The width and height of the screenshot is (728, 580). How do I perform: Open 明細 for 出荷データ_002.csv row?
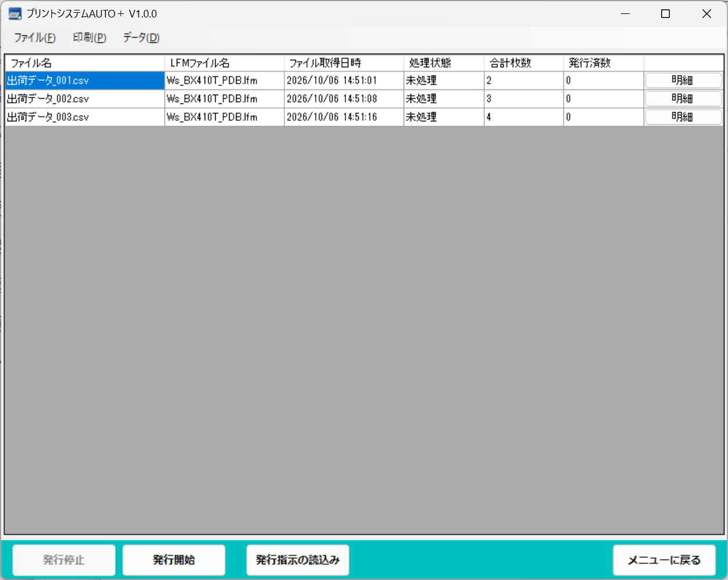[683, 99]
